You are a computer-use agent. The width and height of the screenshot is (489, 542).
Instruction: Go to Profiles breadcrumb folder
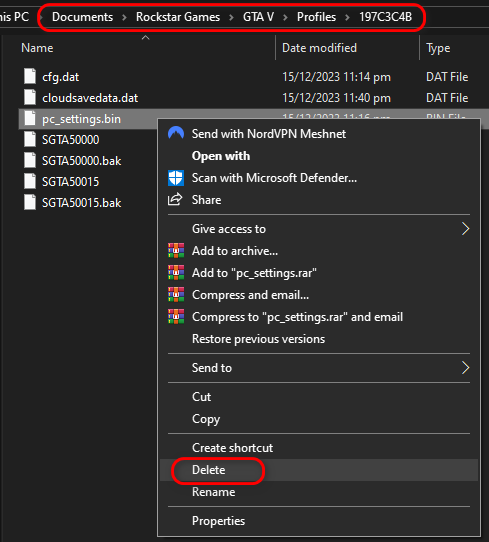(316, 17)
